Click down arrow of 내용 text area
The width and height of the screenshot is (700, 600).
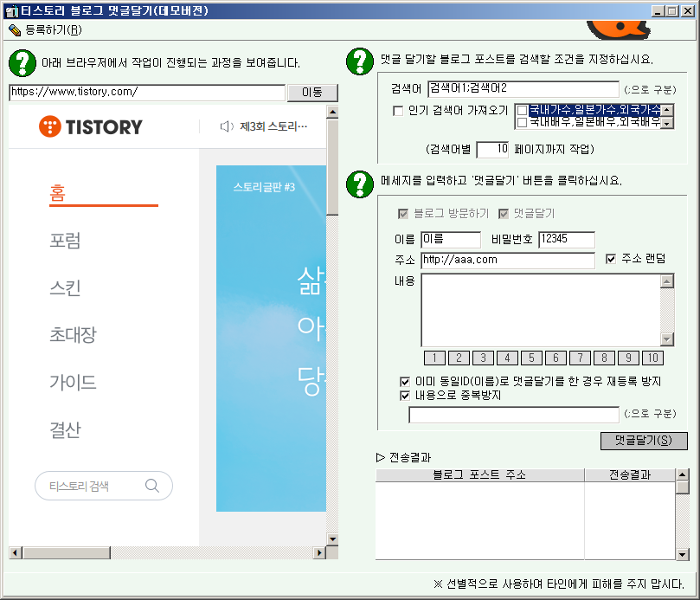click(666, 339)
